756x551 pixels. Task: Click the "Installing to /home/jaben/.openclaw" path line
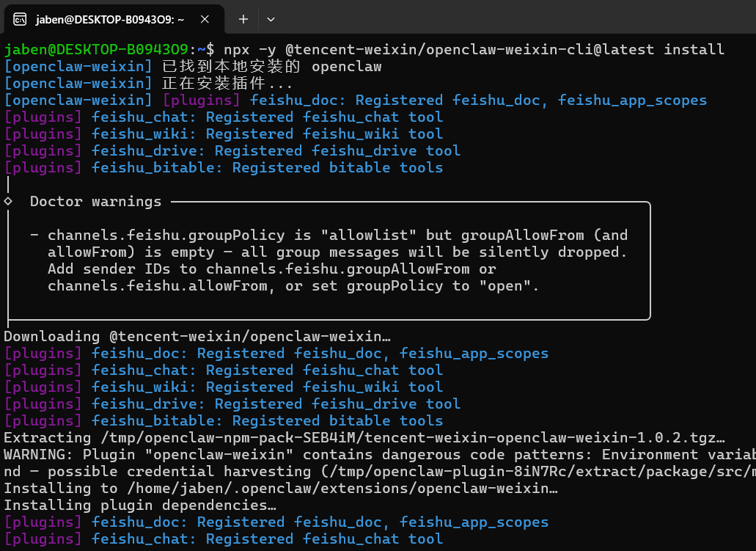click(x=280, y=489)
